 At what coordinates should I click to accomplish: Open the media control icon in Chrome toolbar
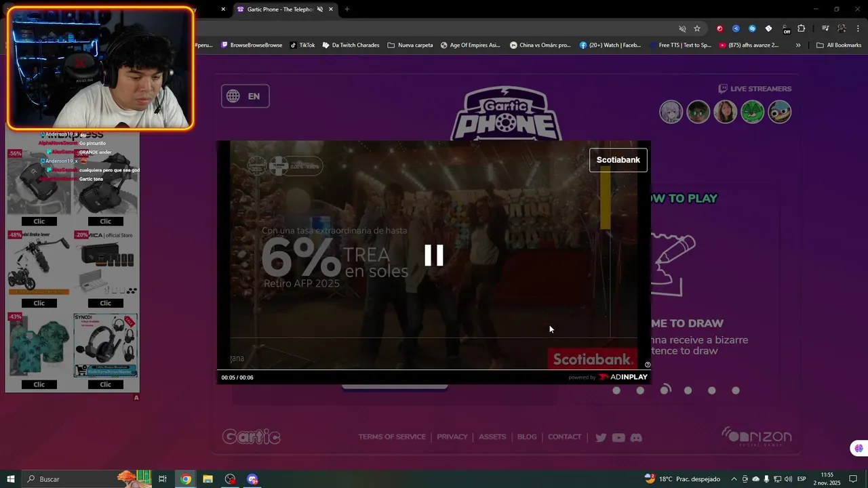[825, 28]
